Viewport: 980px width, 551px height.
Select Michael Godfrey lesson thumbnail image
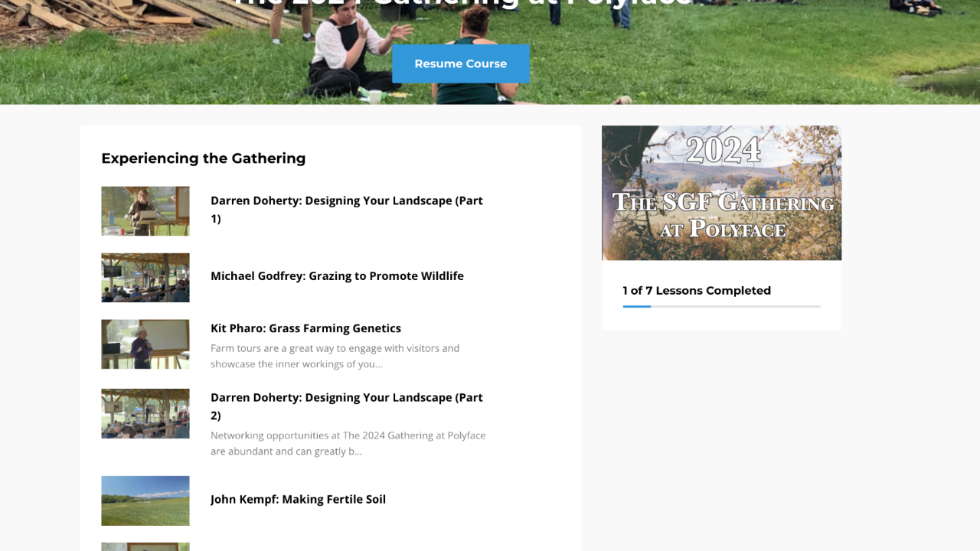click(x=145, y=278)
